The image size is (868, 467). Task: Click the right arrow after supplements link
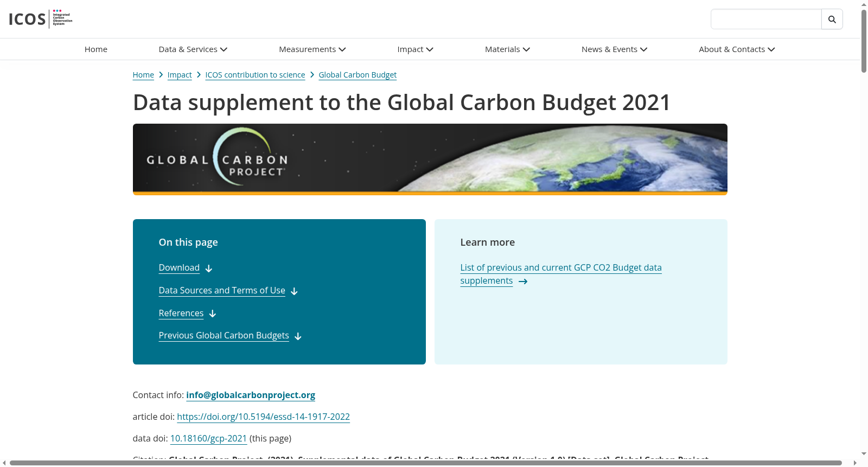pos(523,282)
